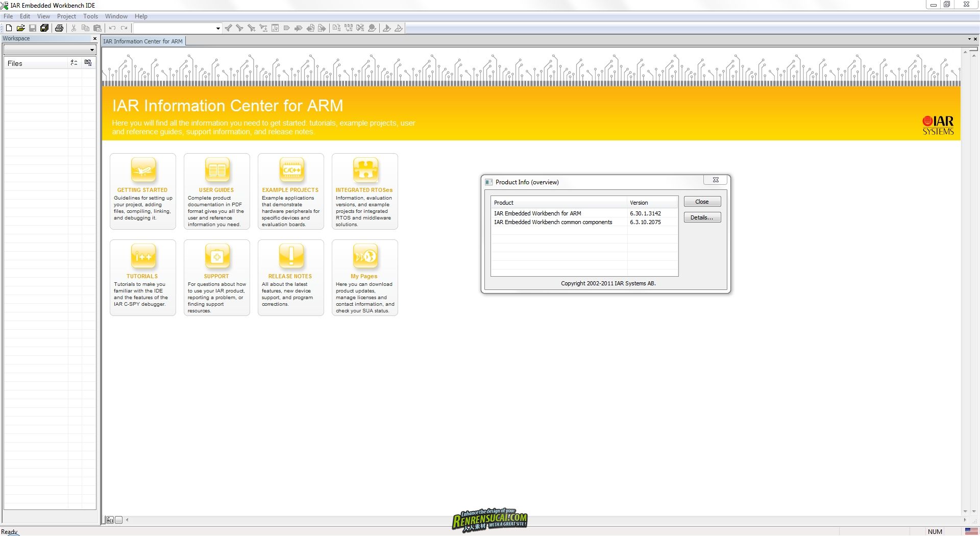The height and width of the screenshot is (536, 980).
Task: Open the User Guides tile
Action: point(217,191)
